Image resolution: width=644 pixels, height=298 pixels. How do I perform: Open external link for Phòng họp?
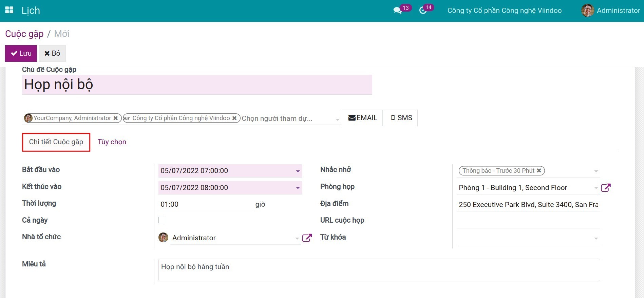point(606,188)
